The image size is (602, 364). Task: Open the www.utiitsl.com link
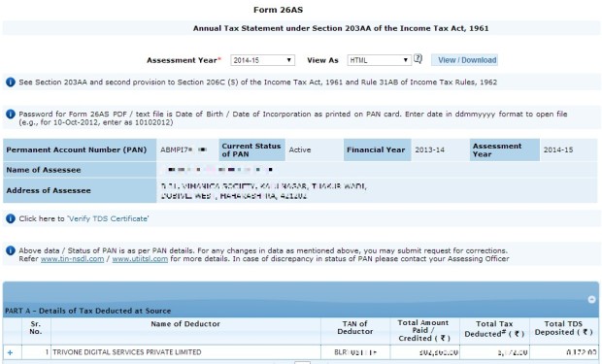pyautogui.click(x=140, y=259)
